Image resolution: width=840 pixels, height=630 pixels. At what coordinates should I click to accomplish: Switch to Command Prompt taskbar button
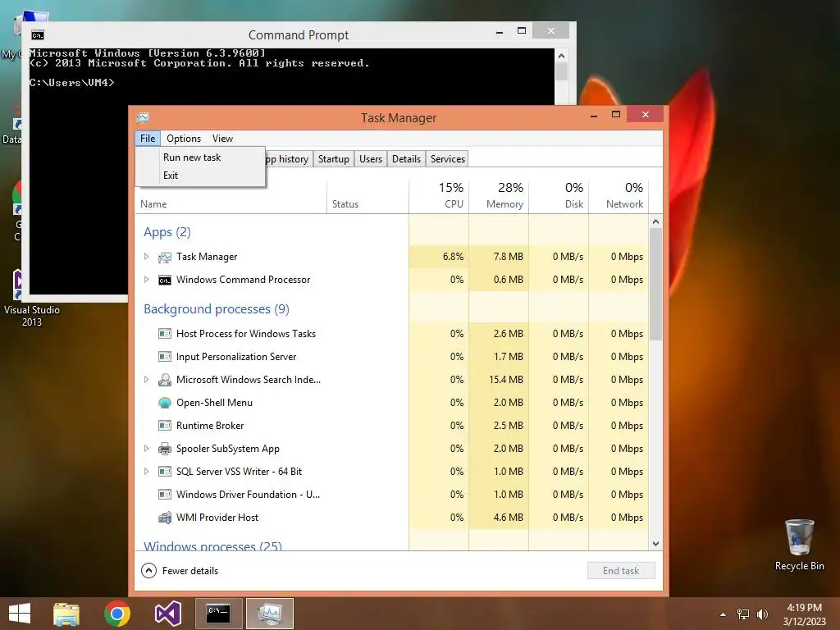(x=218, y=614)
